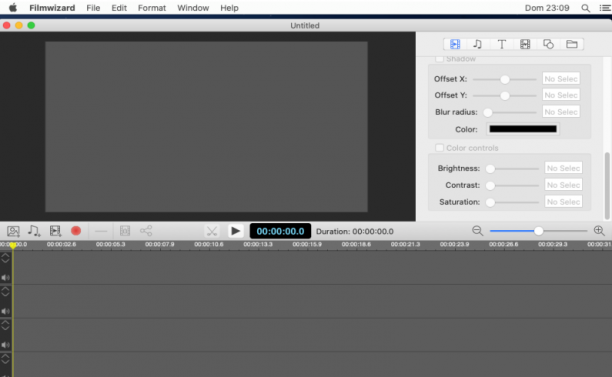
Task: Open the black shadow Color swatch
Action: 523,129
